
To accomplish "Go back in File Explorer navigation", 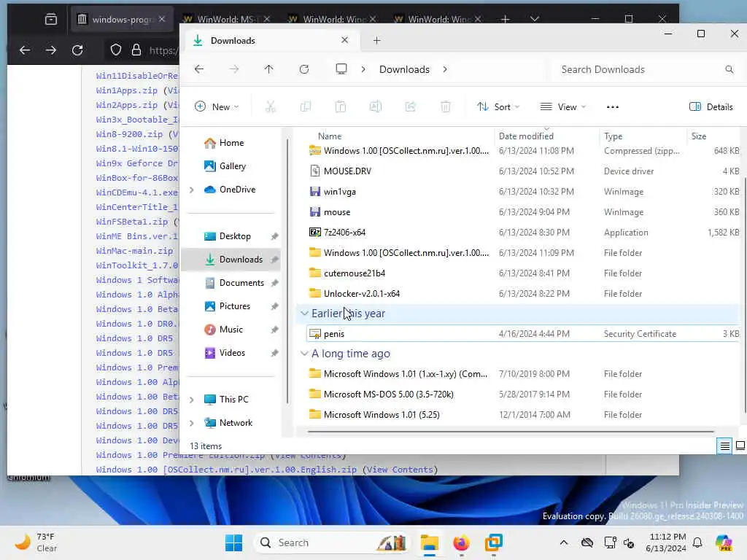I will click(x=199, y=69).
